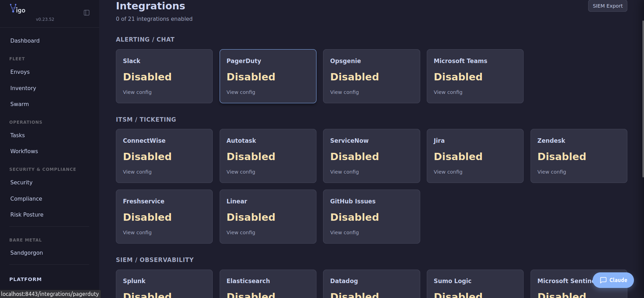View config for Freshservice

[137, 233]
